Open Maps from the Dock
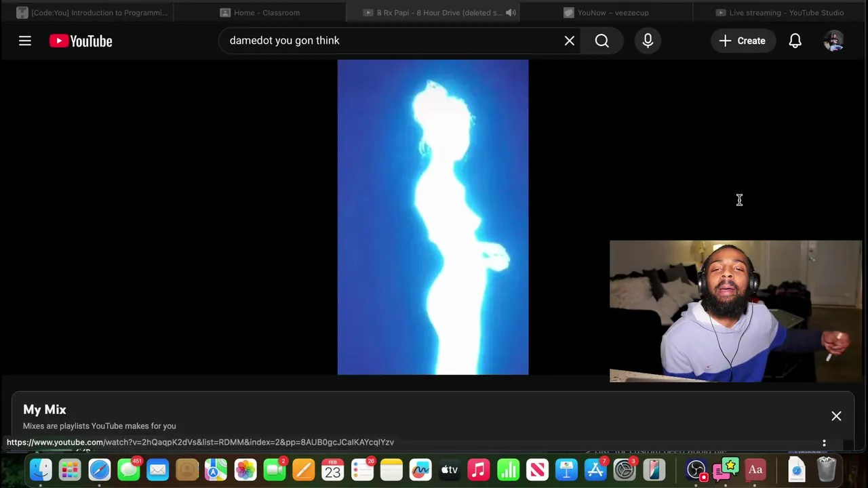 tap(216, 470)
